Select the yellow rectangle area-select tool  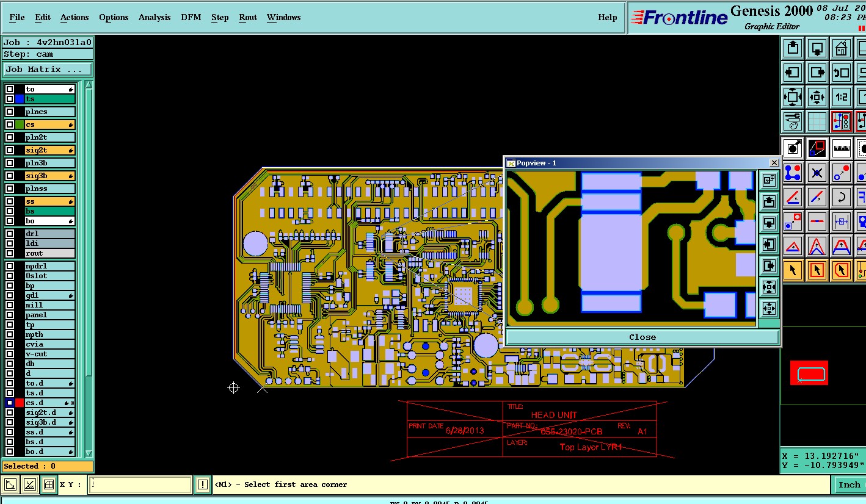817,269
